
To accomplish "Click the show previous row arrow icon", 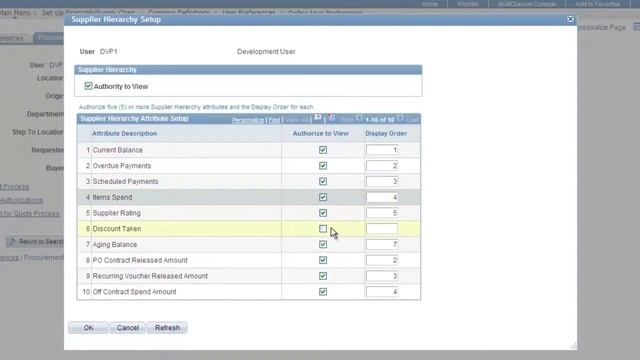I will click(359, 118).
